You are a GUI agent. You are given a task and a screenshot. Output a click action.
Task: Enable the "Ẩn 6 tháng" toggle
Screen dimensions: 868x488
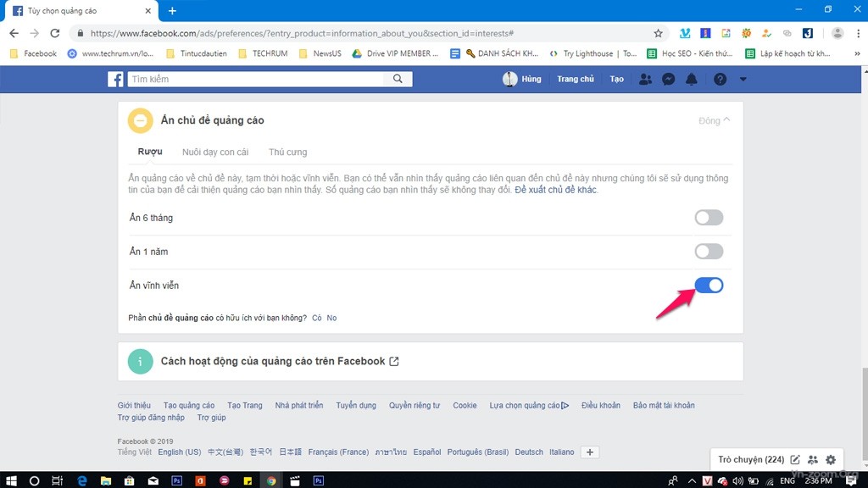[709, 218]
